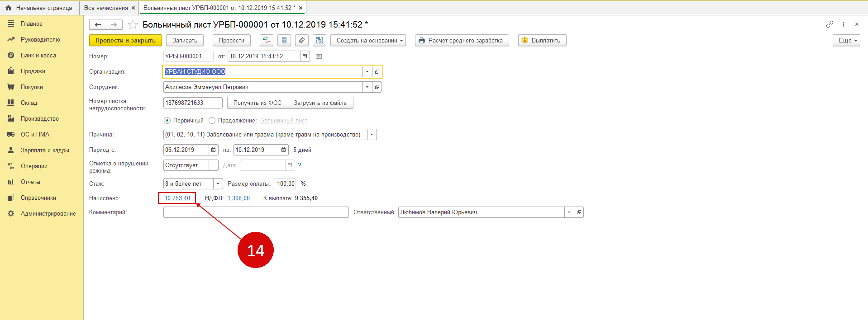Open organization card with the open icon
The image size is (868, 320).
(377, 71)
